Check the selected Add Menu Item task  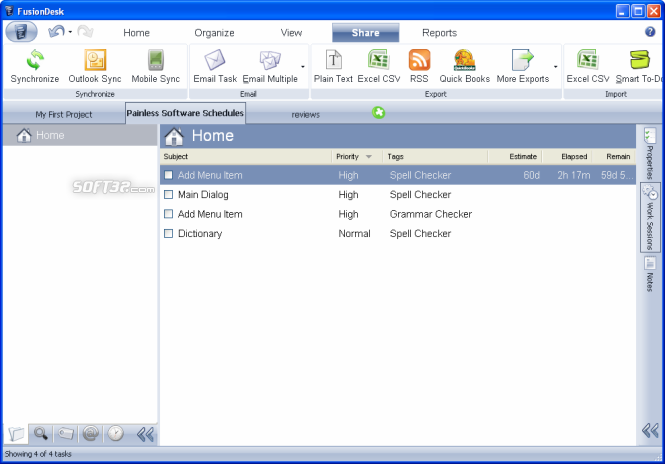pos(168,175)
